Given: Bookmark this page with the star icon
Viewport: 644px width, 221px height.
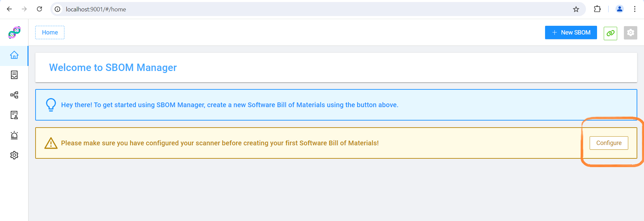Looking at the screenshot, I should tap(576, 9).
